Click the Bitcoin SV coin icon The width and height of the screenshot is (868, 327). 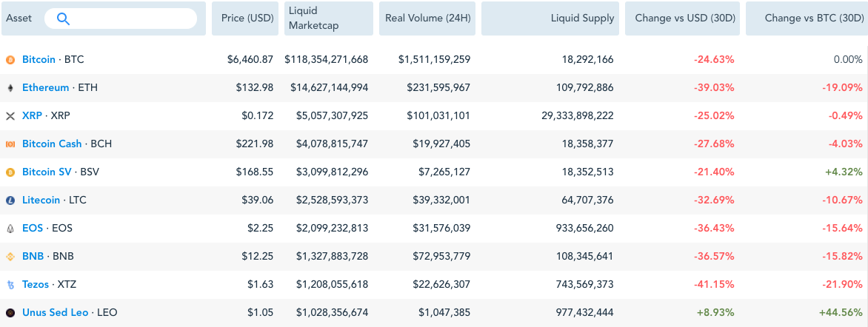10,172
